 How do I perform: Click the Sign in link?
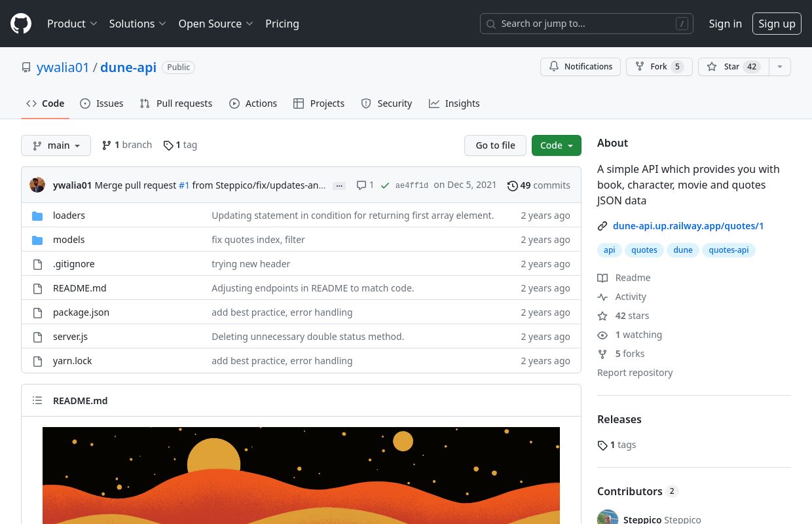[x=725, y=24]
